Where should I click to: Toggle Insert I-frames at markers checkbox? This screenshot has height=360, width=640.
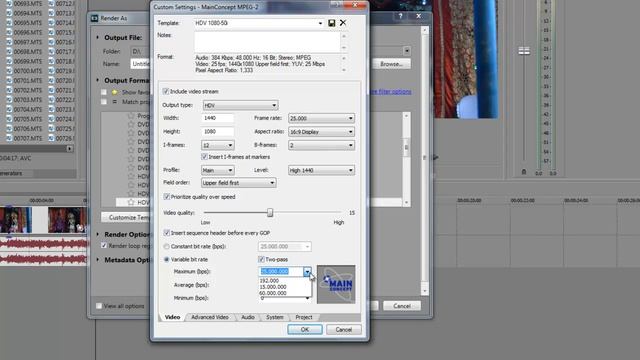click(204, 157)
